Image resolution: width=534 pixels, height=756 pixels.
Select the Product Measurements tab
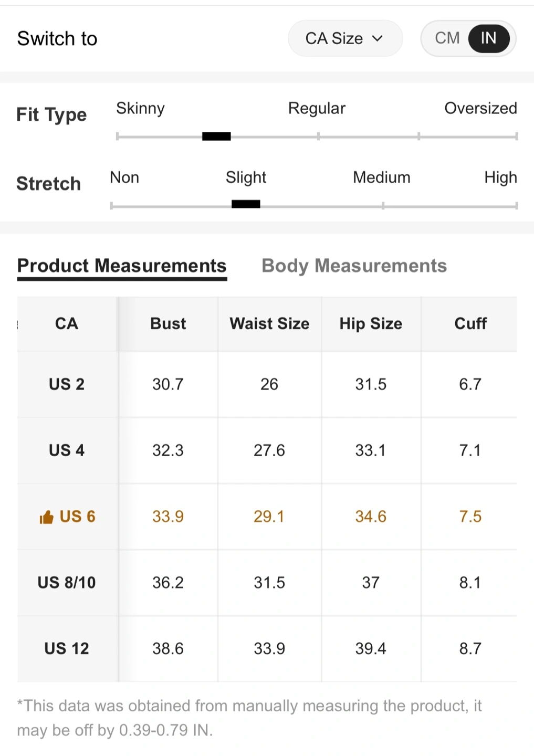coord(122,266)
